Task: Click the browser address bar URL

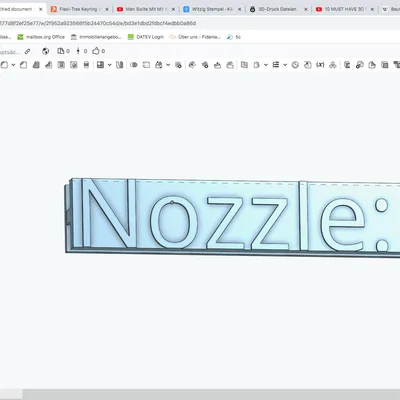Action: 98,23
